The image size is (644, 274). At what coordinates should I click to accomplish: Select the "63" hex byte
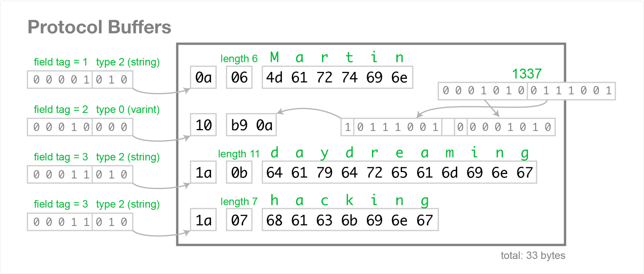pos(324,220)
